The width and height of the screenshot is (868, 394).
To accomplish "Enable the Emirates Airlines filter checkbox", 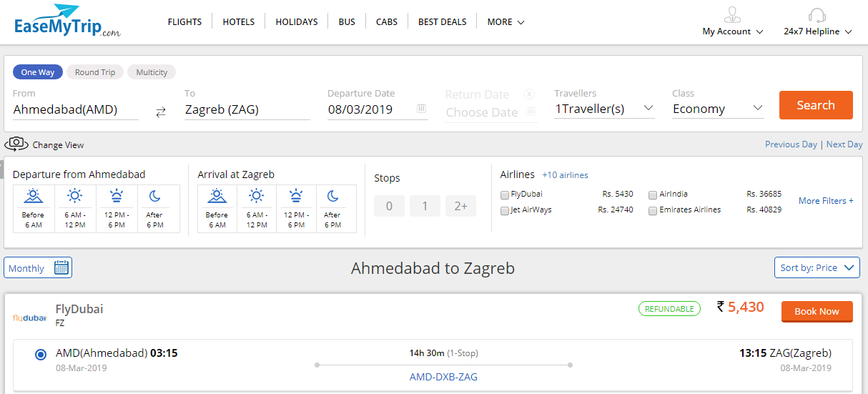I will coord(653,211).
